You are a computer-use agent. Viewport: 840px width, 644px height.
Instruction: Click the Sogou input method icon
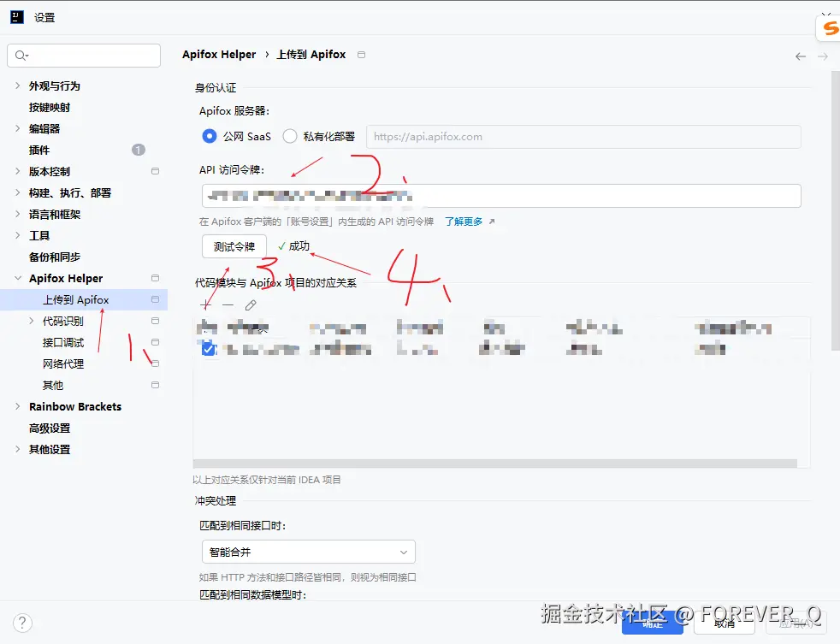(829, 28)
